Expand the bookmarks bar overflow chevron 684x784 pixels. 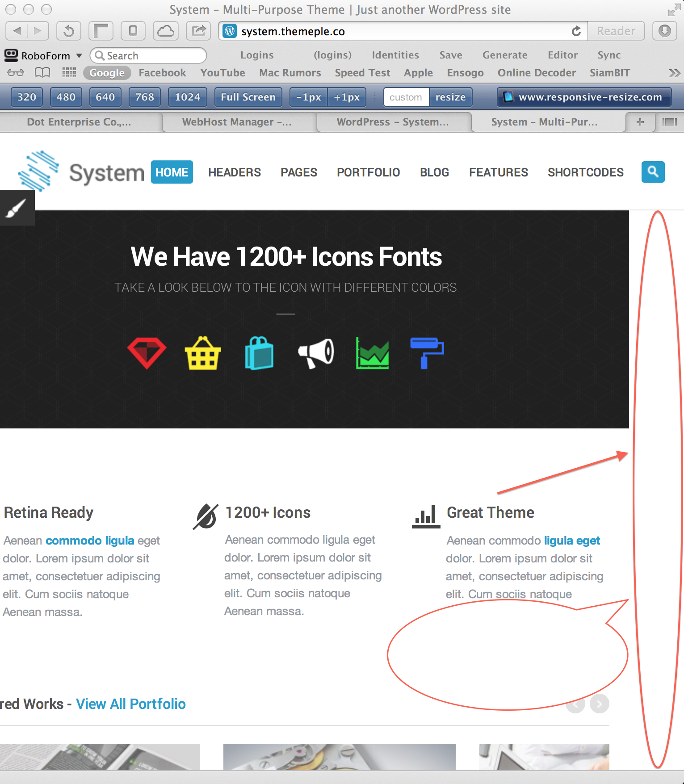point(674,73)
